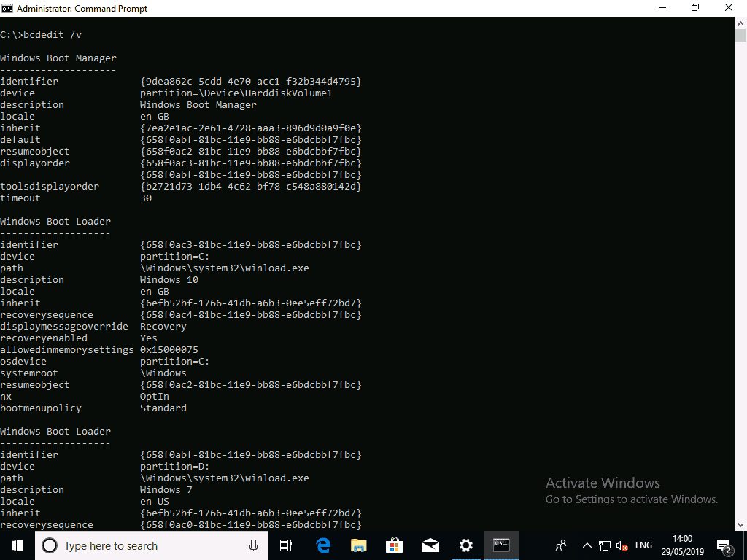The width and height of the screenshot is (747, 560).
Task: Launch the Microsoft Store app
Action: click(394, 545)
